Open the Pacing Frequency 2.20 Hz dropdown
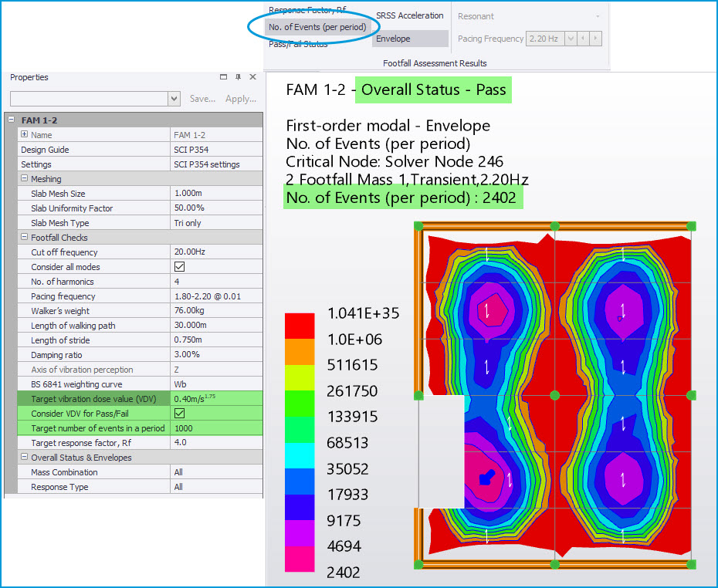This screenshot has height=588, width=718. click(571, 39)
